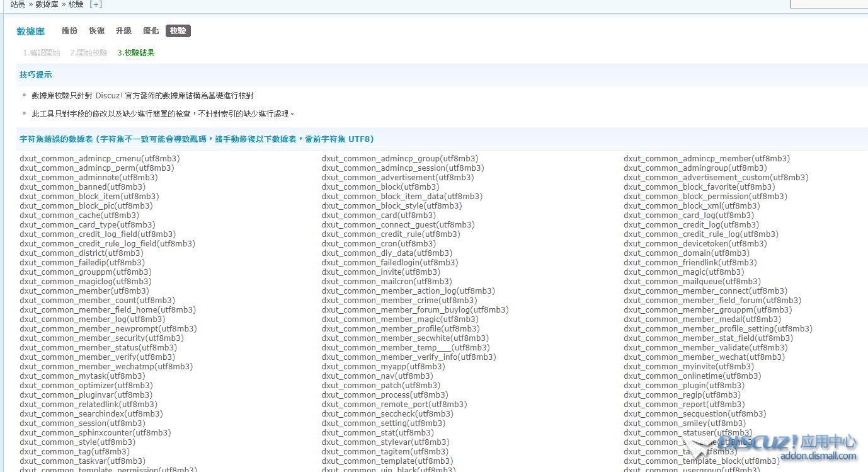Click the 數據庫 section heading
The width and height of the screenshot is (868, 472).
tap(30, 32)
